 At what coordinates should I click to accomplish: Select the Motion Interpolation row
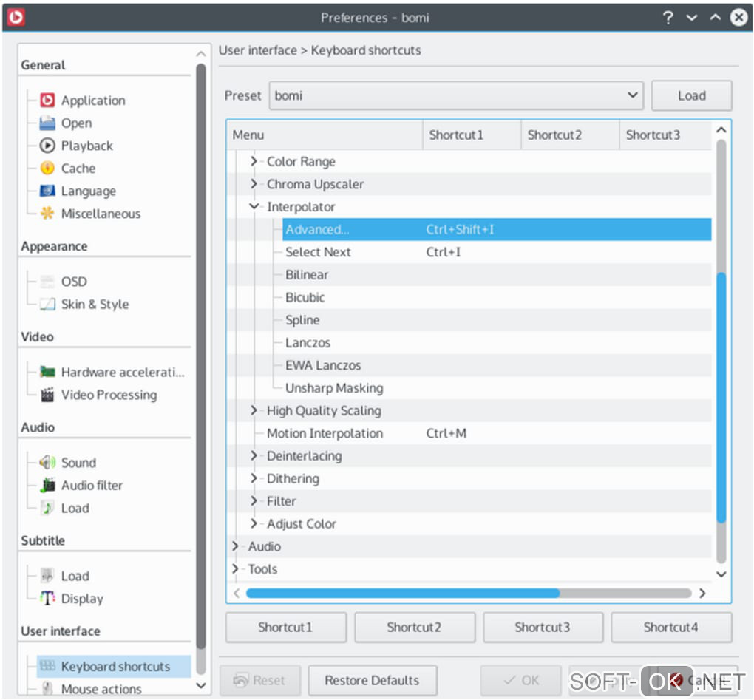point(488,432)
